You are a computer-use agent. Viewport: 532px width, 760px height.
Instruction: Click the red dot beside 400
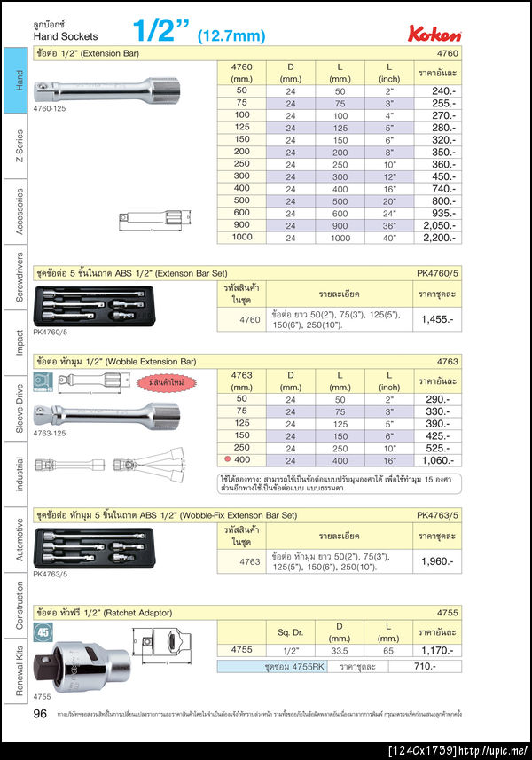coord(227,459)
